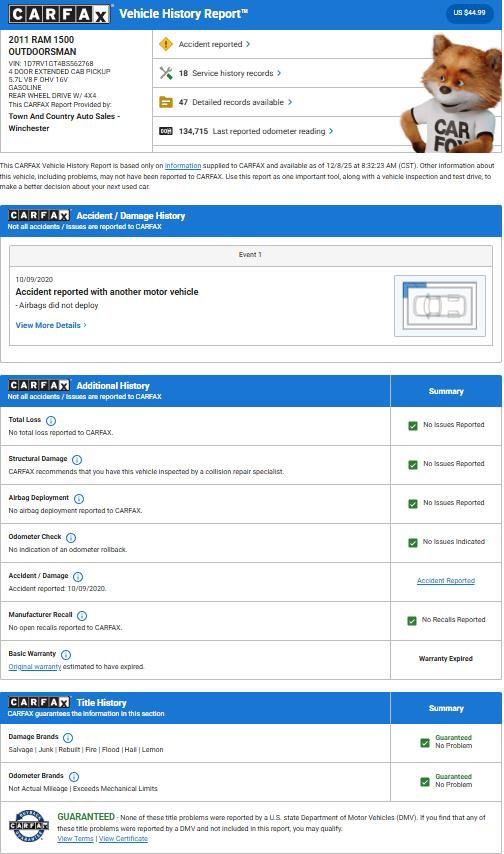504x854 pixels.
Task: Click Odometer Brands guaranteed checkmark
Action: click(x=425, y=782)
